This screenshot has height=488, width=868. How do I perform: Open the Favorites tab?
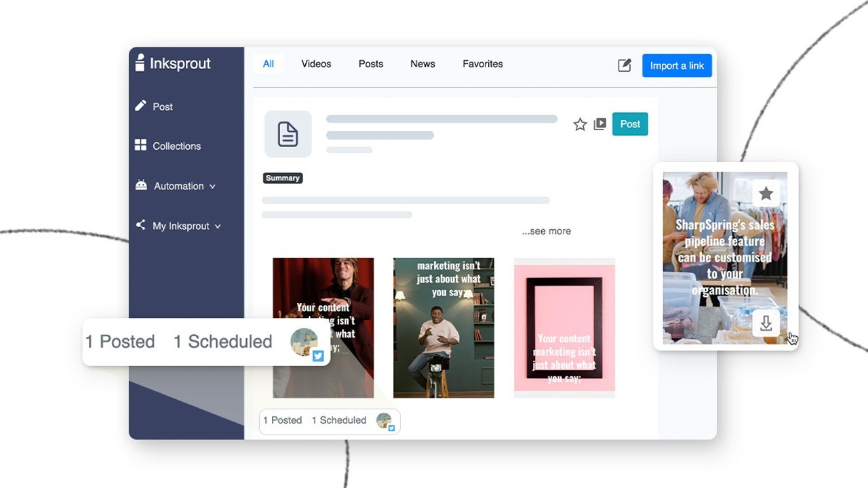click(x=482, y=64)
